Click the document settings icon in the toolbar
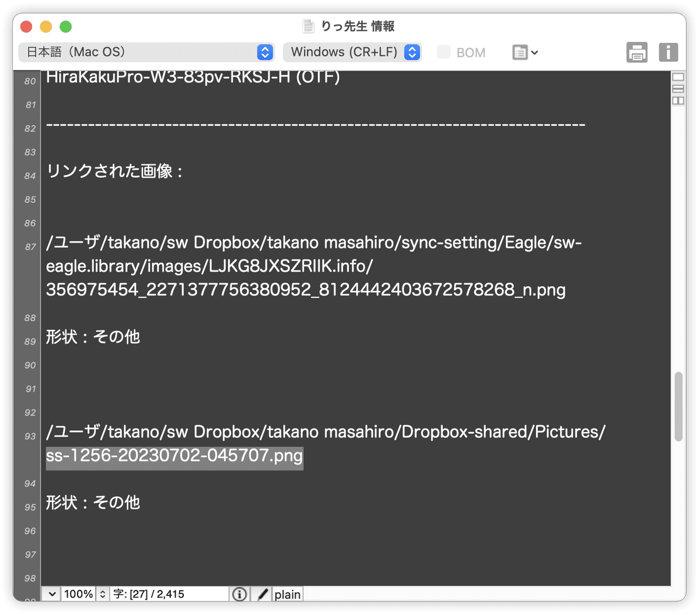 [x=521, y=52]
